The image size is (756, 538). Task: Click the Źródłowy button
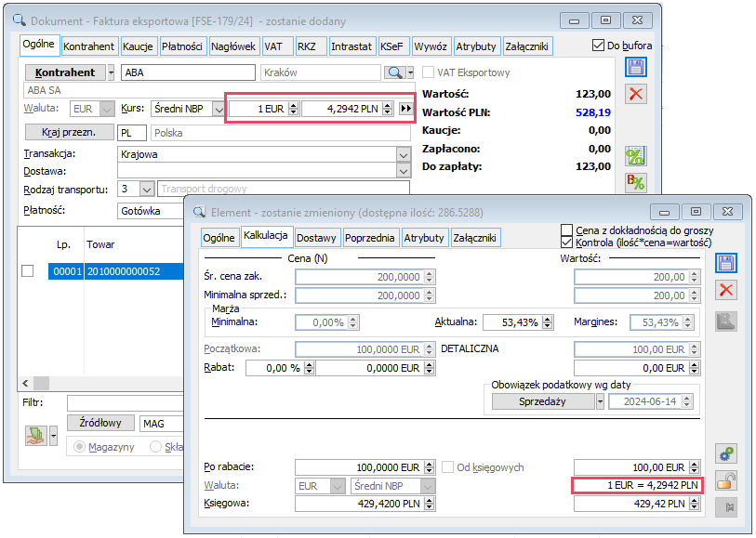100,423
